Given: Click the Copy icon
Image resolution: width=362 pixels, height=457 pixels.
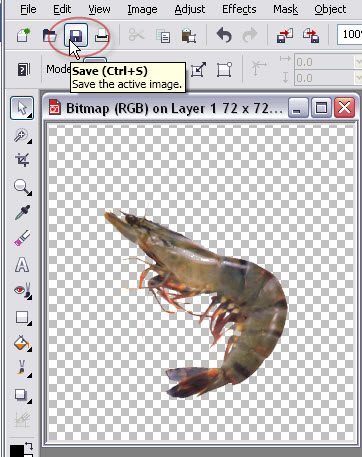Looking at the screenshot, I should [163, 36].
